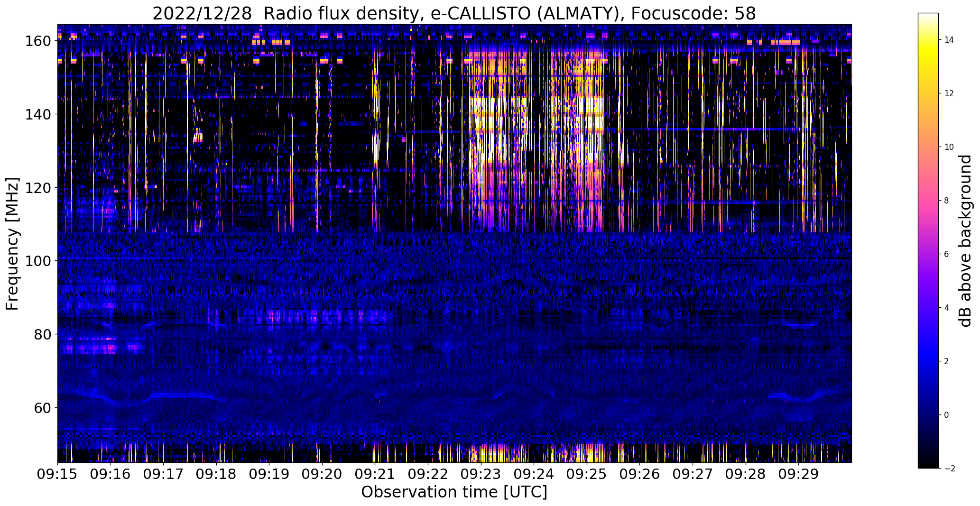Click the colorbar tick label 6

pos(947,254)
